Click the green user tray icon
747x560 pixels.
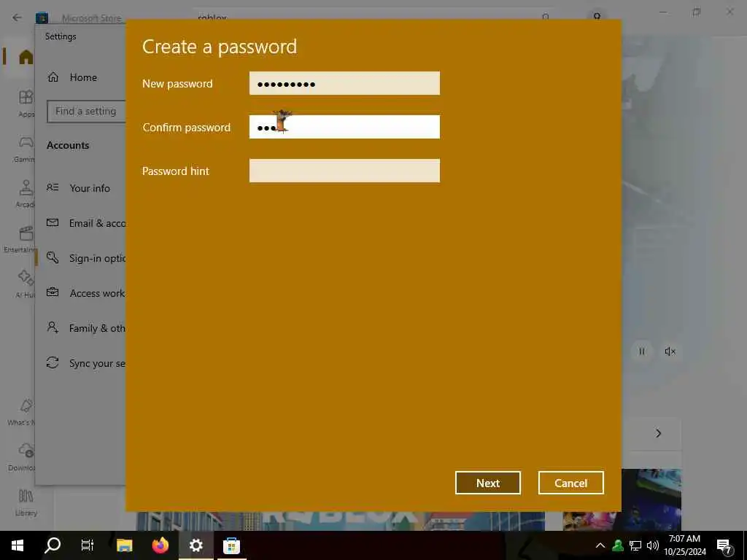point(618,545)
